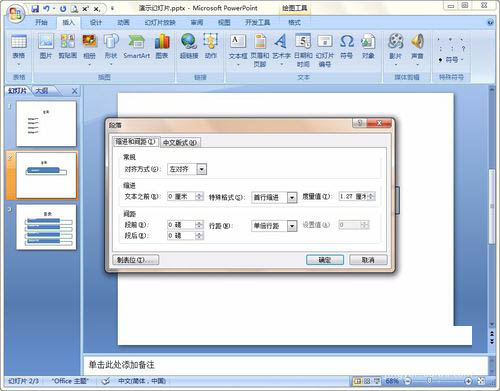Save the presentation from quick access toolbar
The width and height of the screenshot is (500, 391).
coord(35,9)
